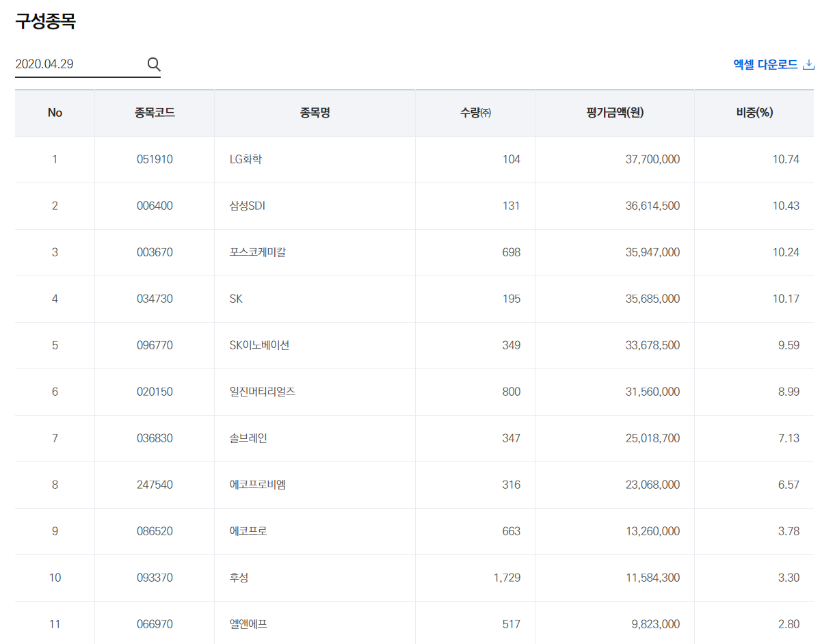835x644 pixels.
Task: Select the 삼성SDI row name
Action: [x=248, y=206]
